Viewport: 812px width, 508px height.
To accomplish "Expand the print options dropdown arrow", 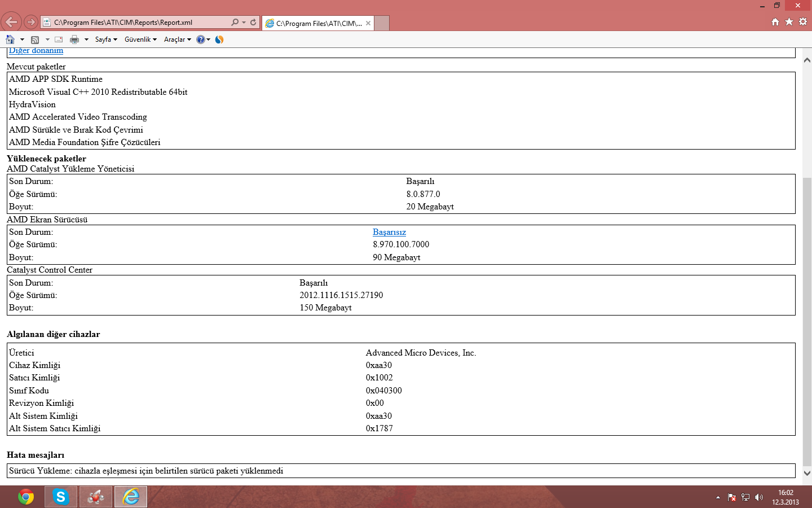I will pyautogui.click(x=86, y=40).
